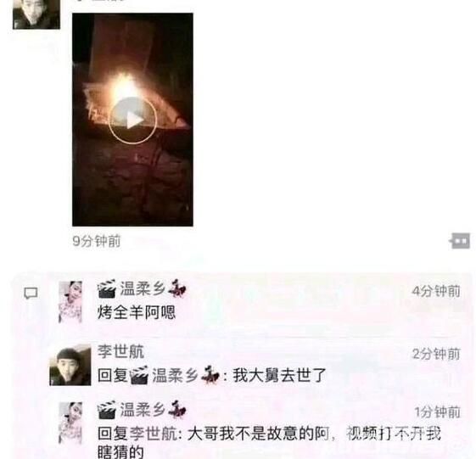
Task: Open the like and comment menu button
Action: [459, 241]
